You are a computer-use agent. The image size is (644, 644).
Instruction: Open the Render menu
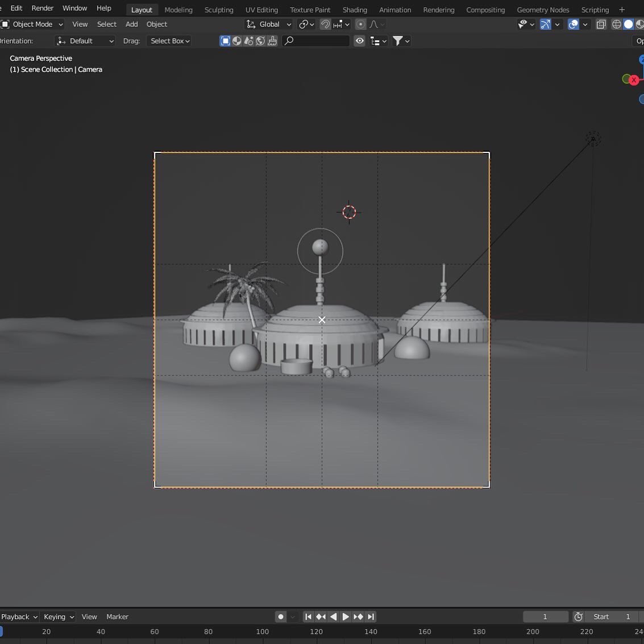42,8
